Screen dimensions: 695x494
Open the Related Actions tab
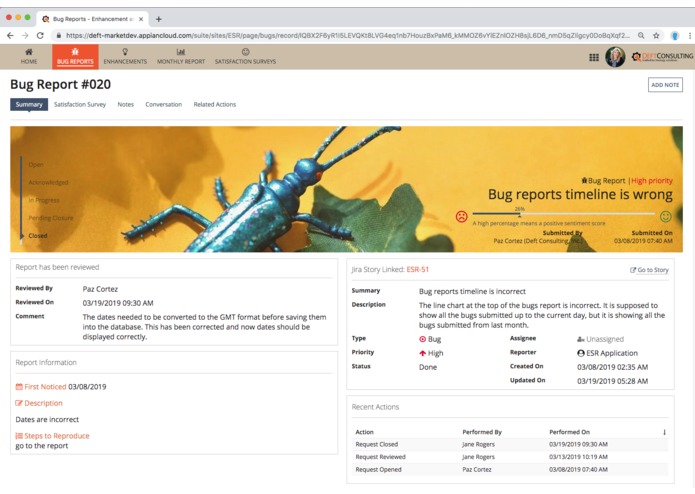(215, 105)
